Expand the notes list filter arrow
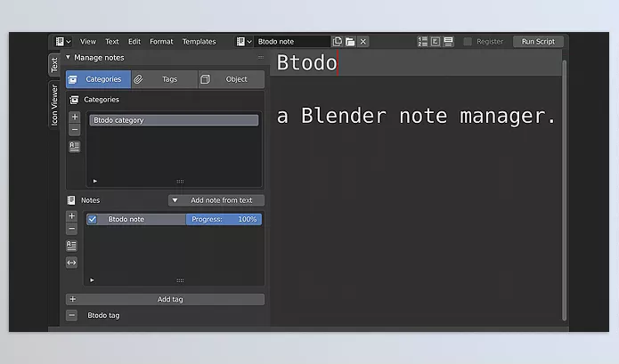619x364 pixels. click(x=92, y=280)
